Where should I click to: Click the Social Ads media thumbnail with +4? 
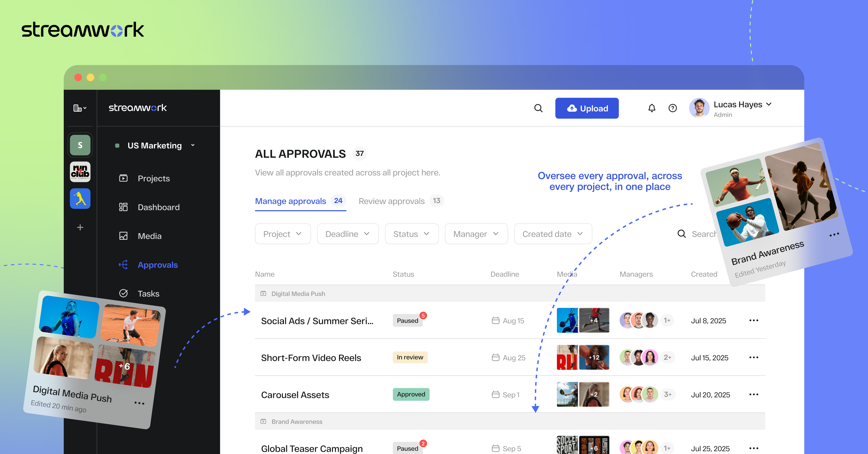(x=594, y=321)
